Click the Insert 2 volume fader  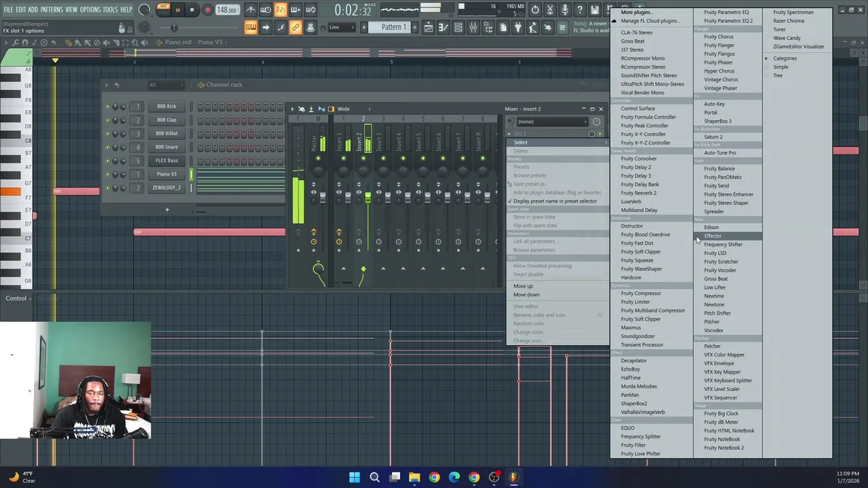click(368, 198)
